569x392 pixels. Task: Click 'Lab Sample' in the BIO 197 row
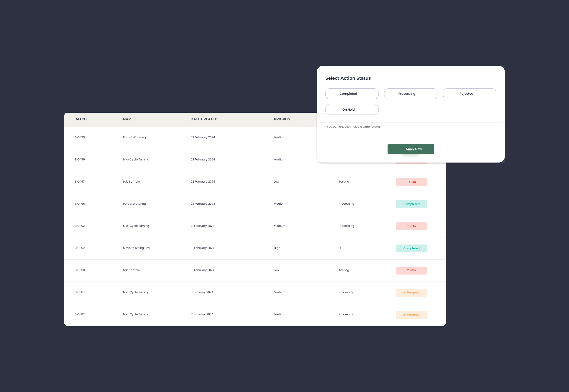(x=131, y=181)
